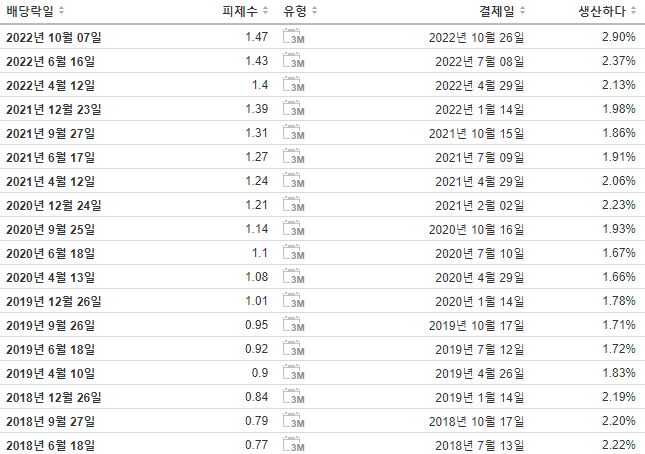Select ex-dividend date 2020년 9월 25일
645x454 pixels.
click(x=51, y=229)
